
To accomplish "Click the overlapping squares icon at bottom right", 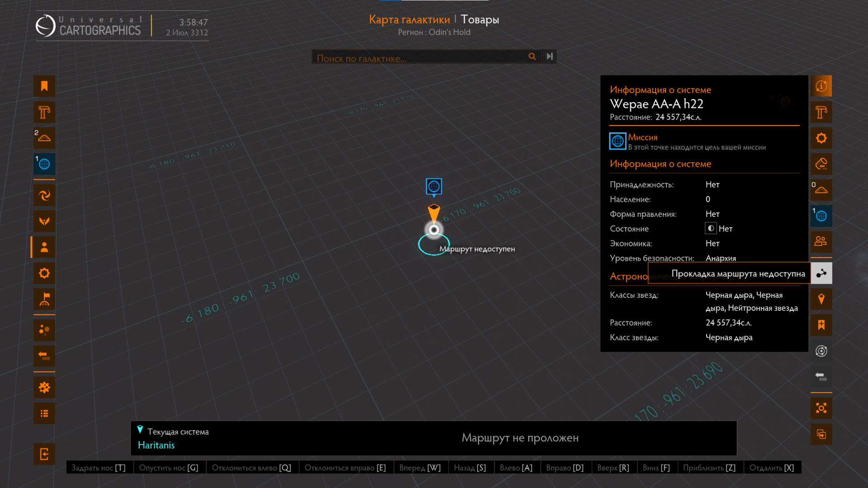I will tap(821, 434).
